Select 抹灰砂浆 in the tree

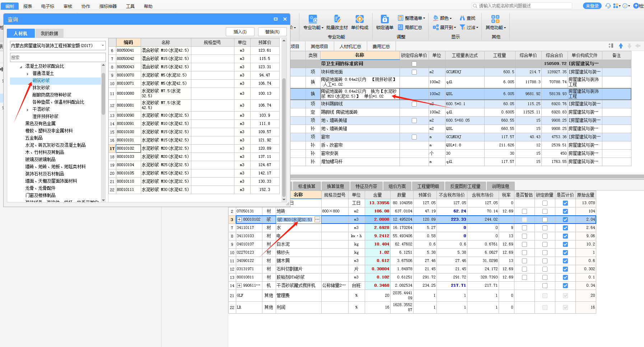[x=41, y=88]
